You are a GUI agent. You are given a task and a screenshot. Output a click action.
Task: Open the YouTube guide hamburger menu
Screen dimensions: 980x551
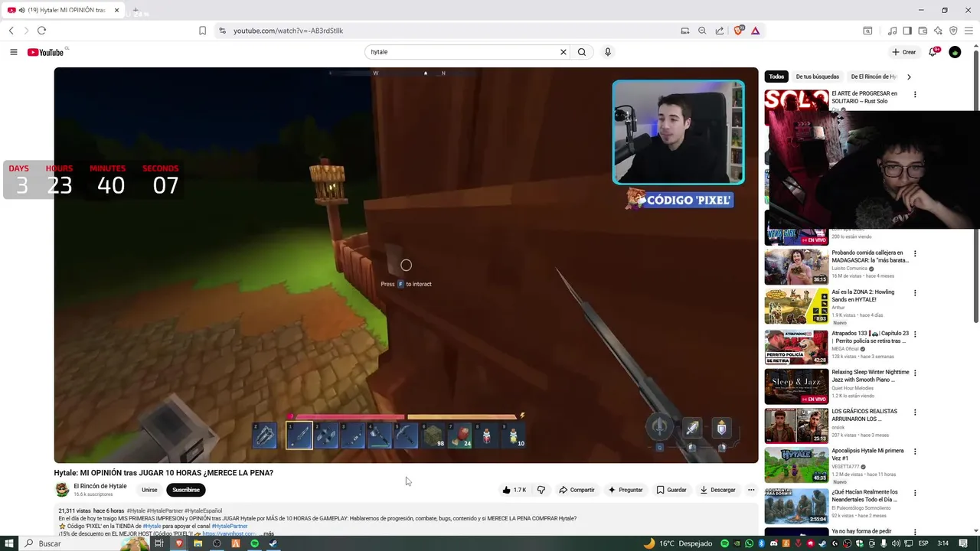click(x=14, y=52)
